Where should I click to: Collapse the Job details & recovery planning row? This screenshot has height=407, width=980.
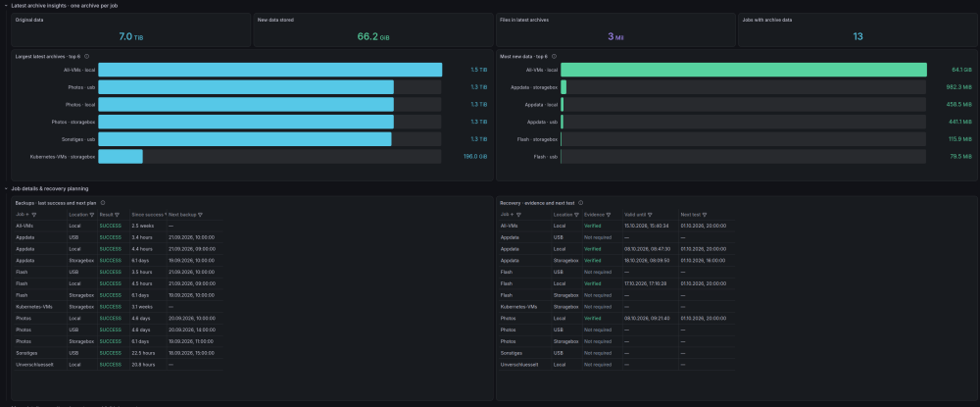6,188
